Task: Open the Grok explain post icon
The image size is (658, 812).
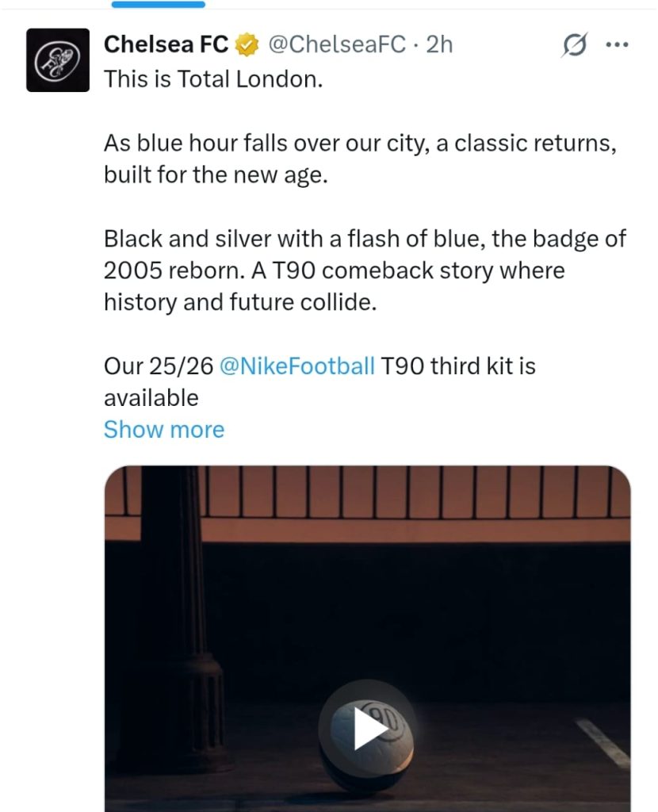Action: click(574, 45)
